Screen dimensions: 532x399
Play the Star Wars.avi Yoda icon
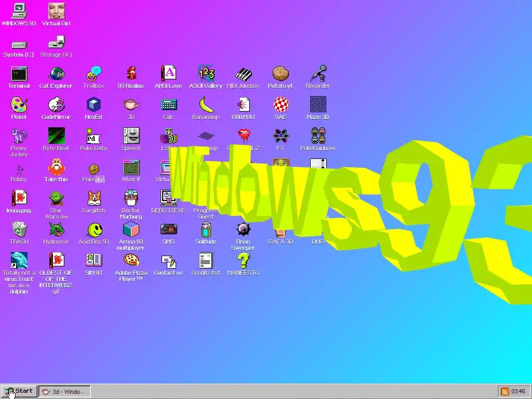(x=56, y=198)
